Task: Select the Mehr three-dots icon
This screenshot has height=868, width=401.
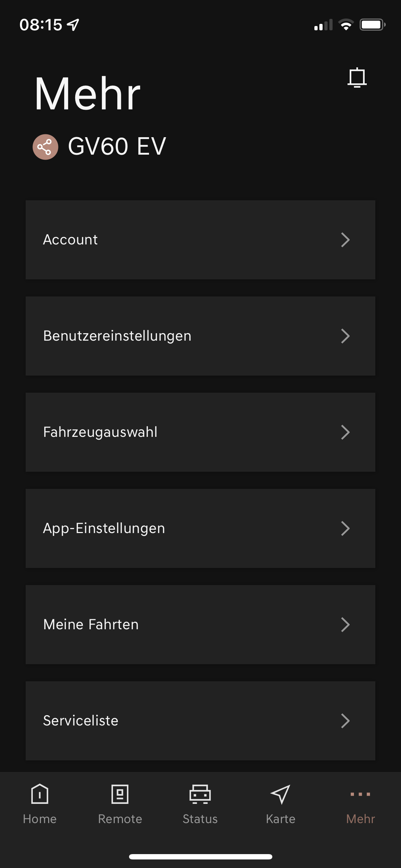Action: [x=360, y=794]
